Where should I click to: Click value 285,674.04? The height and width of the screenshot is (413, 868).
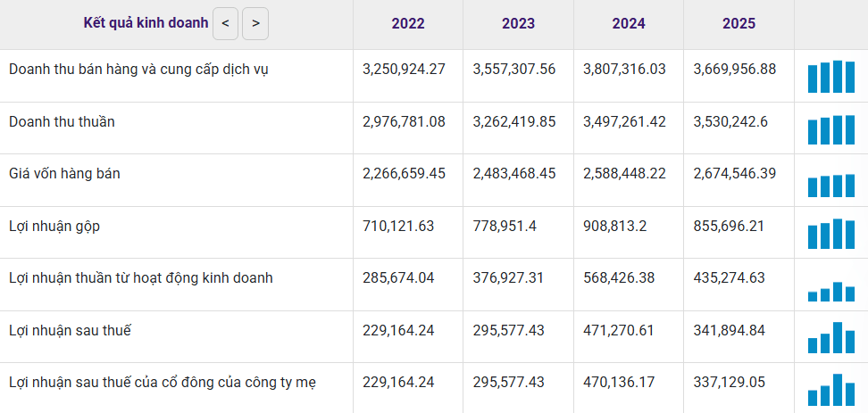click(398, 277)
